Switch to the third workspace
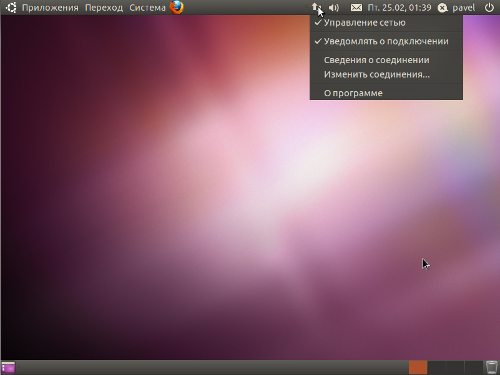 coord(455,367)
